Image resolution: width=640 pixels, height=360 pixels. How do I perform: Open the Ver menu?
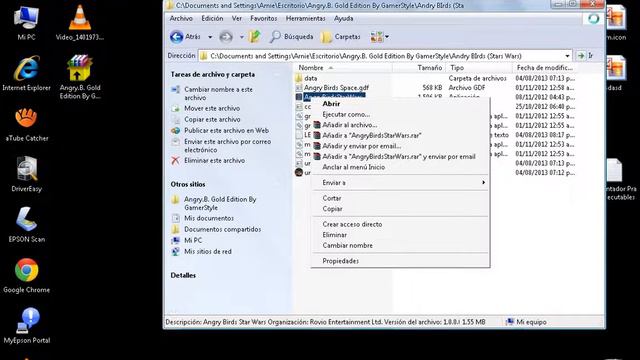(237, 18)
